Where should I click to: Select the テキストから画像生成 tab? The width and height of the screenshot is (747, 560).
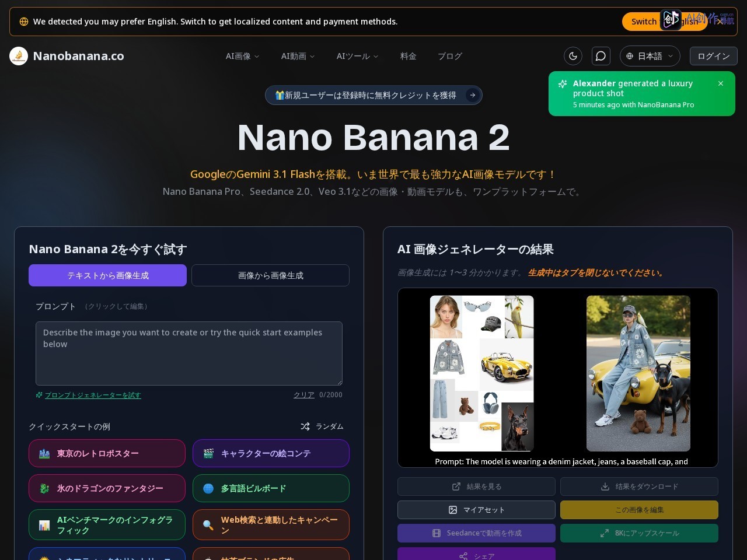[107, 275]
